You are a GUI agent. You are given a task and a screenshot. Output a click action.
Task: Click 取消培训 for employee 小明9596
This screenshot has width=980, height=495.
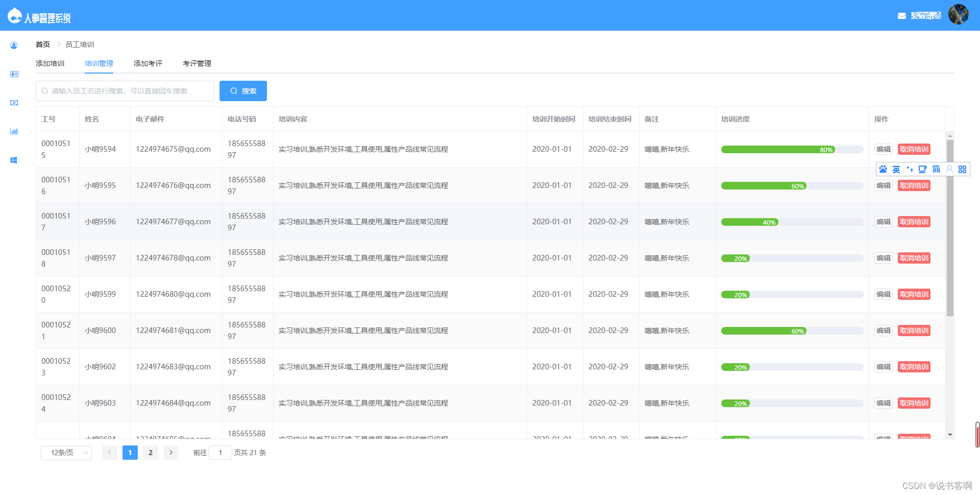pyautogui.click(x=914, y=222)
